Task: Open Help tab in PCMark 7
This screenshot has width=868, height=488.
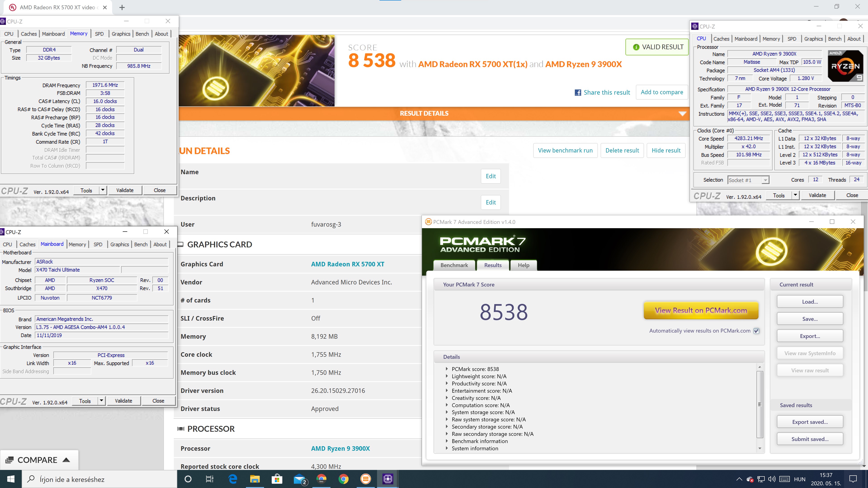Action: pos(523,265)
